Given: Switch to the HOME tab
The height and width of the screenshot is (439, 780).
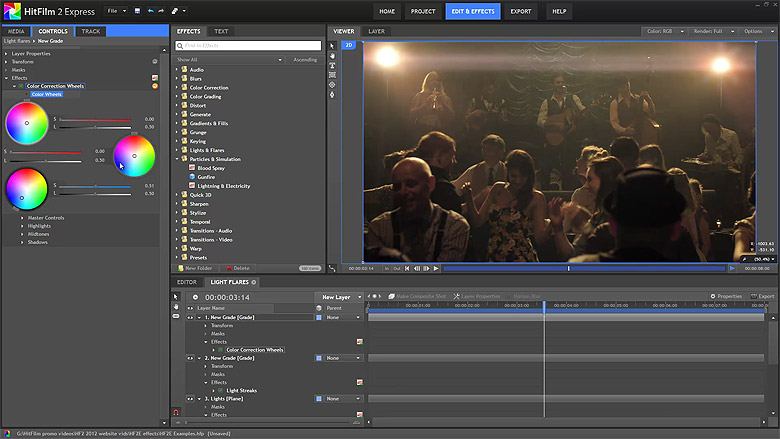Looking at the screenshot, I should 387,11.
